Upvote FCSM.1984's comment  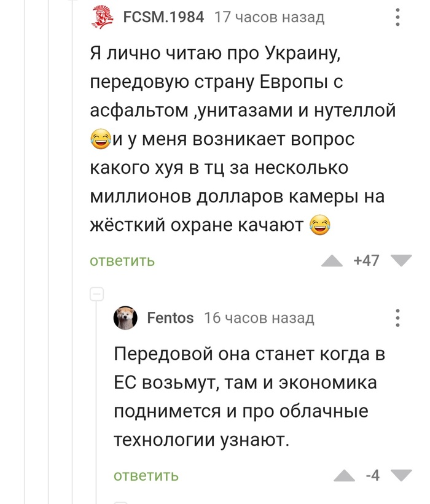[x=332, y=262]
